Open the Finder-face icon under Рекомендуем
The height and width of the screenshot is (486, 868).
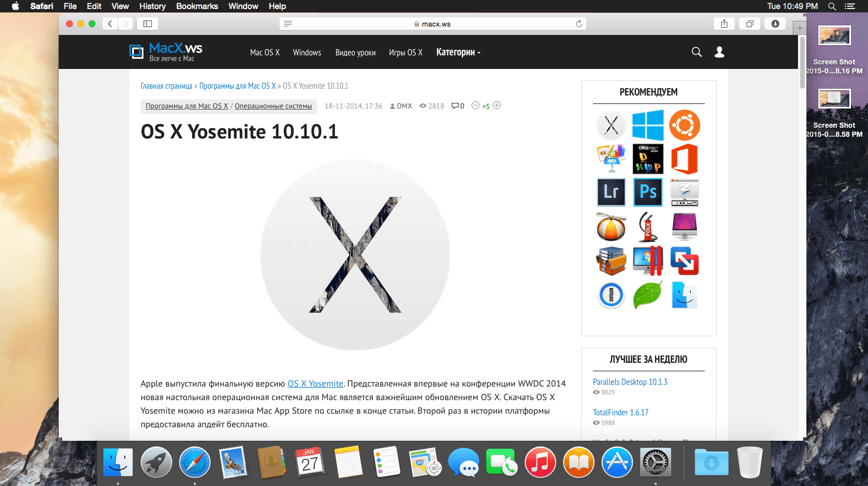684,295
